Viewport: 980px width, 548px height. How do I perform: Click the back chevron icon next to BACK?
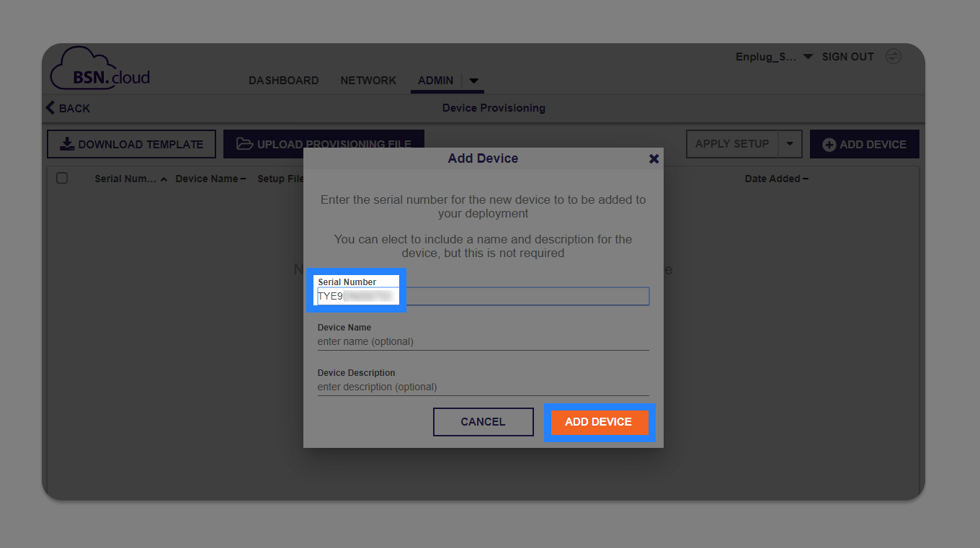click(x=49, y=107)
